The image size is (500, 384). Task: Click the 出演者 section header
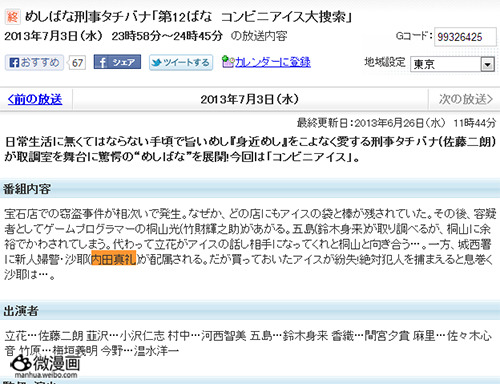pos(21,311)
